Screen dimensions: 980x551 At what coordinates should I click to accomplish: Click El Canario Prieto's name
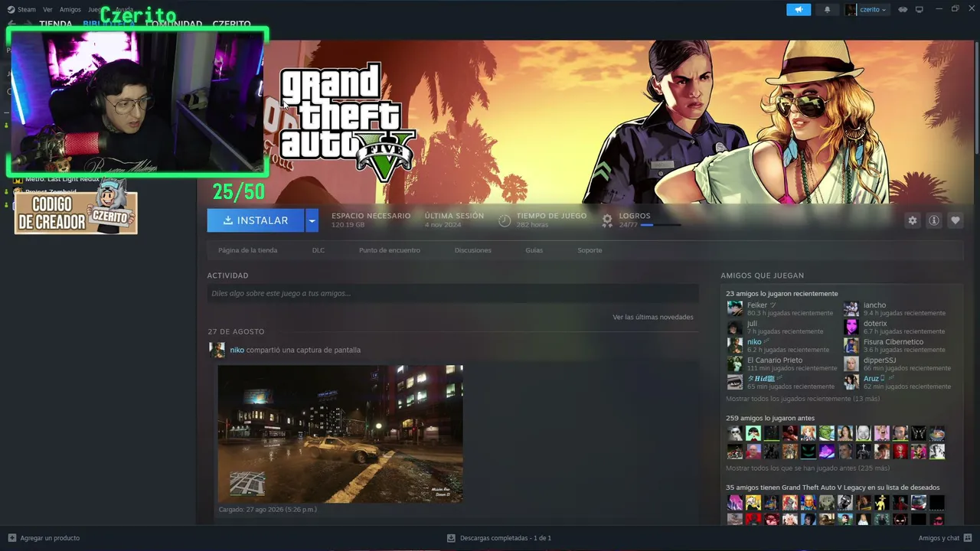(x=775, y=360)
